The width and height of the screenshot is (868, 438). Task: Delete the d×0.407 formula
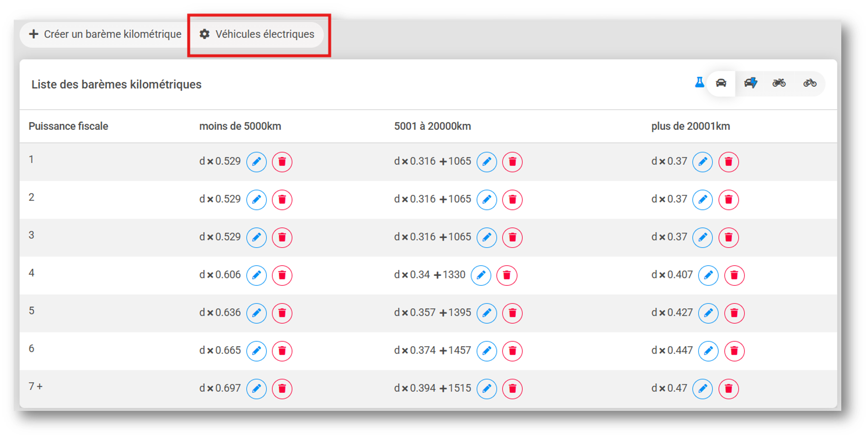coord(734,275)
